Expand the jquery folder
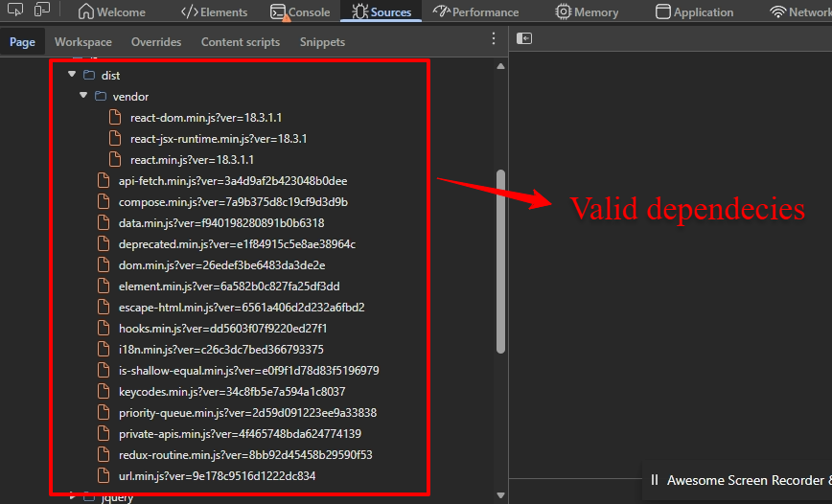This screenshot has width=832, height=504. tap(72, 496)
